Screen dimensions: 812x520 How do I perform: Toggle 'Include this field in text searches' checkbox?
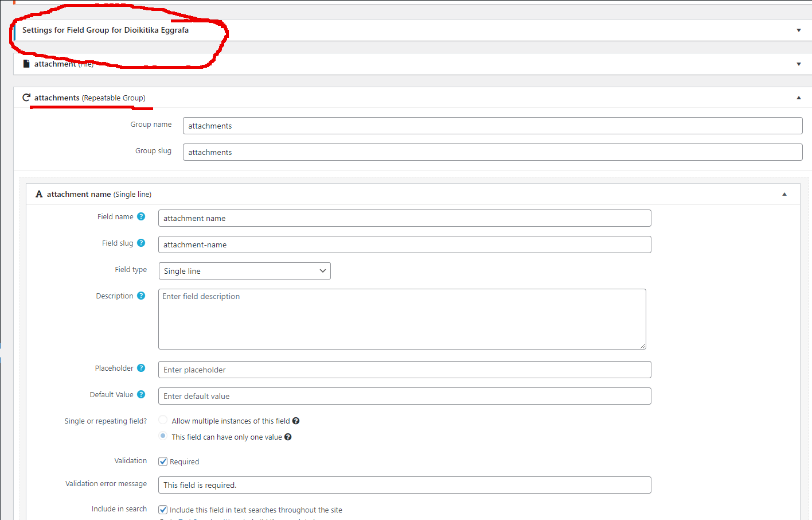click(x=163, y=510)
